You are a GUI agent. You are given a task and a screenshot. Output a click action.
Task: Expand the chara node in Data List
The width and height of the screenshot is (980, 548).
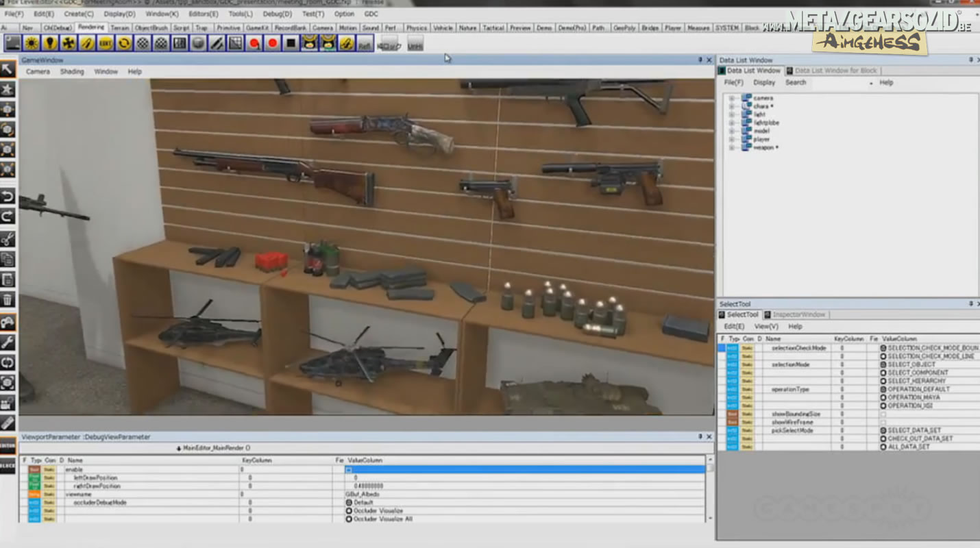pos(732,106)
